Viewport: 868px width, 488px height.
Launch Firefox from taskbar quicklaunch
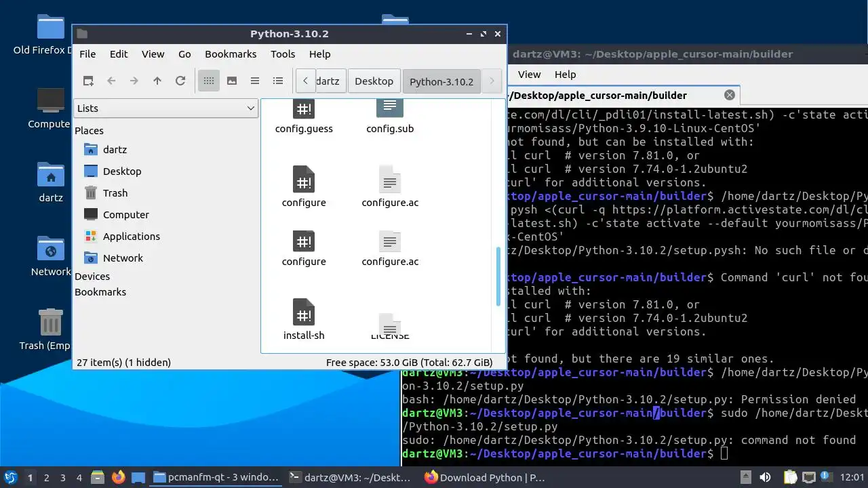coord(119,477)
